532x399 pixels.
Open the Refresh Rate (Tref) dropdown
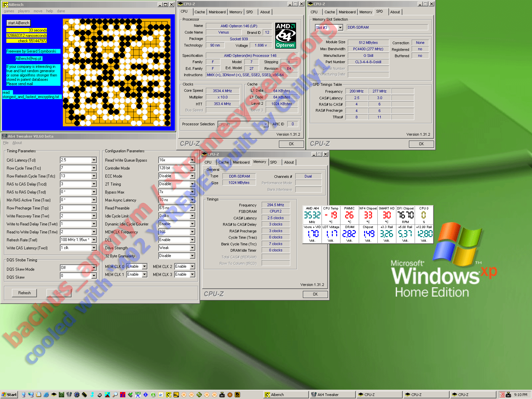94,240
